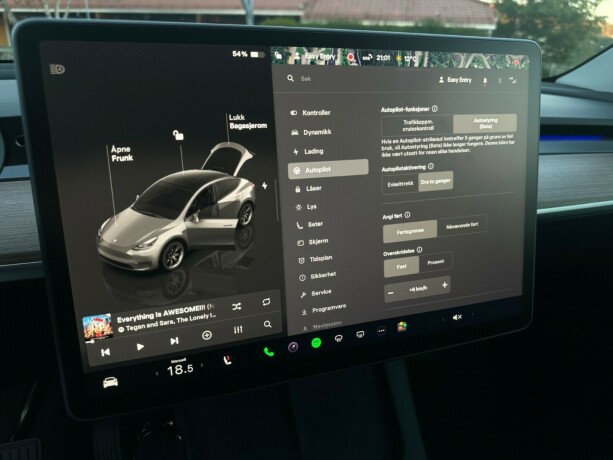This screenshot has height=460, width=613.
Task: Open the media source selector icon
Action: (x=207, y=335)
